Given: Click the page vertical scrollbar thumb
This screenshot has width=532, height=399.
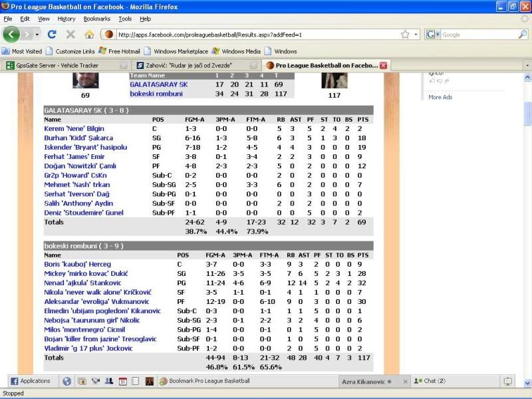Looking at the screenshot, I should click(527, 113).
